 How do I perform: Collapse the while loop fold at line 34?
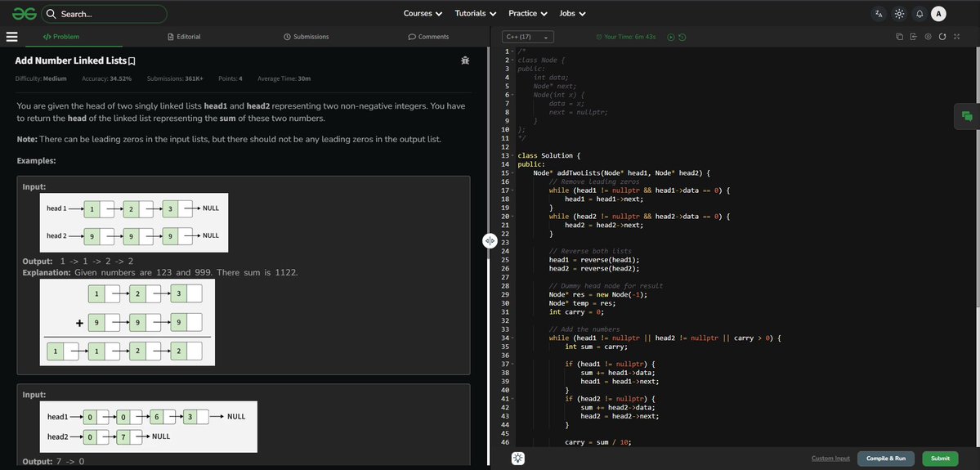coord(513,338)
